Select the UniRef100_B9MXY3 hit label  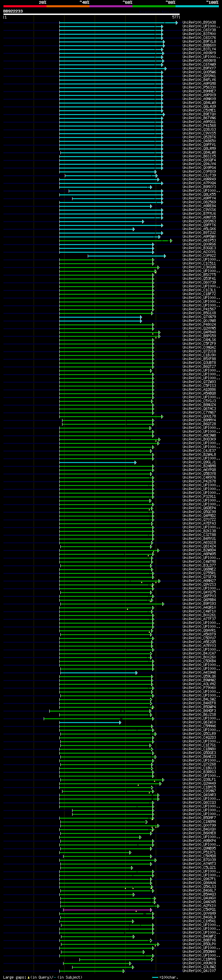[x=199, y=187]
